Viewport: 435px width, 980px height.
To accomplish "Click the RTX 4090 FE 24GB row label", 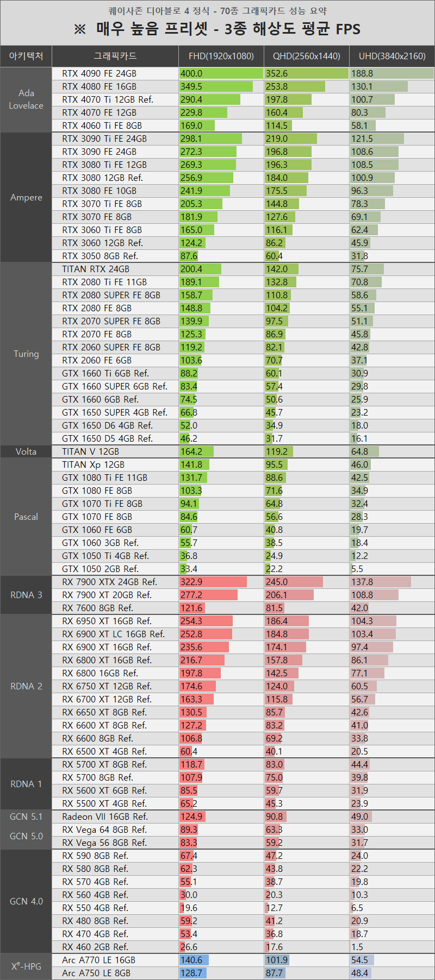I will click(x=99, y=73).
